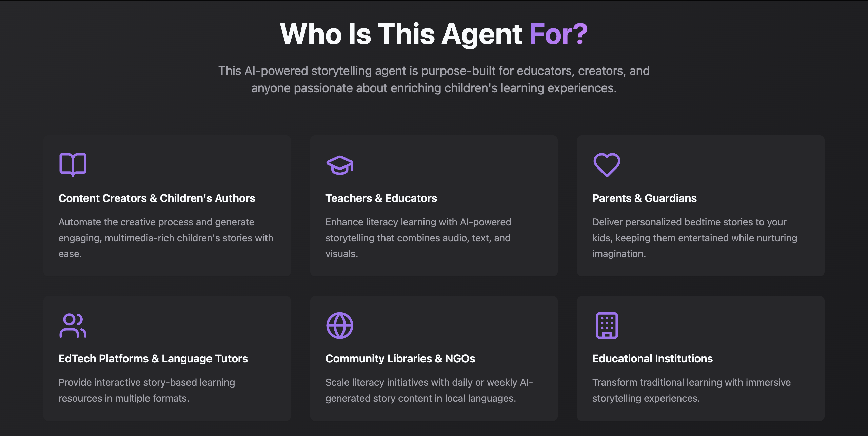
Task: Click the open book icon
Action: [x=73, y=165]
